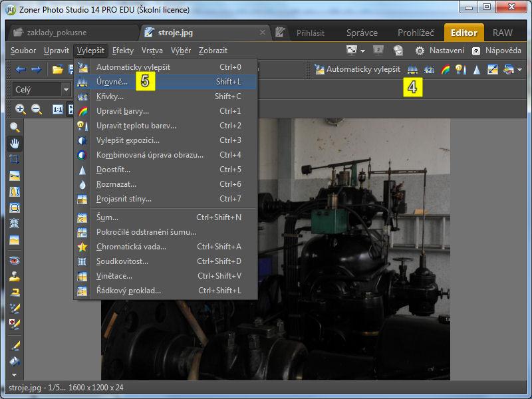This screenshot has height=399, width=532.
Task: Click the Přihlásit sign-in link
Action: [x=311, y=33]
